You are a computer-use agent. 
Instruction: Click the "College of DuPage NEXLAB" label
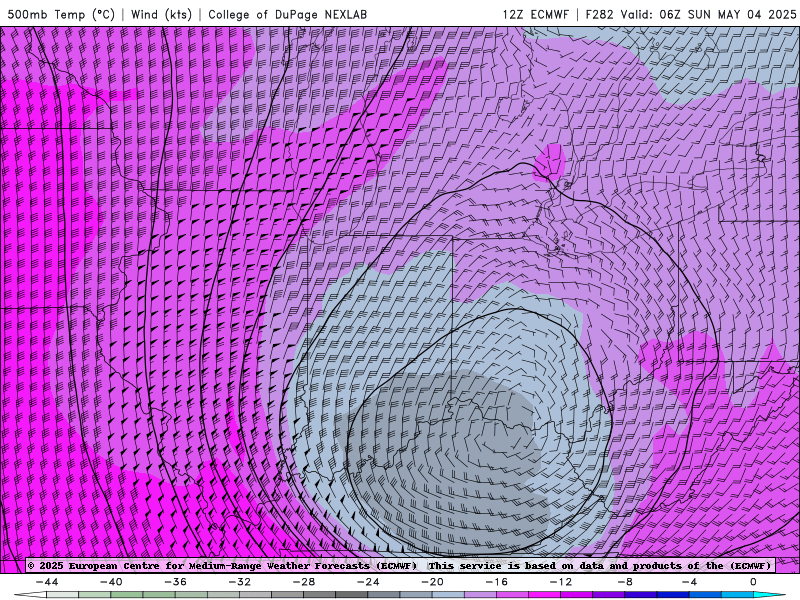(287, 14)
